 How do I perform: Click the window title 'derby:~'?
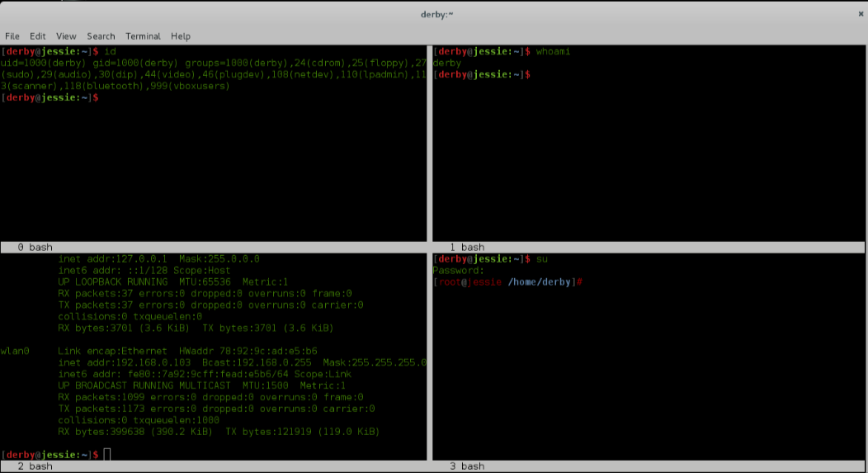436,14
